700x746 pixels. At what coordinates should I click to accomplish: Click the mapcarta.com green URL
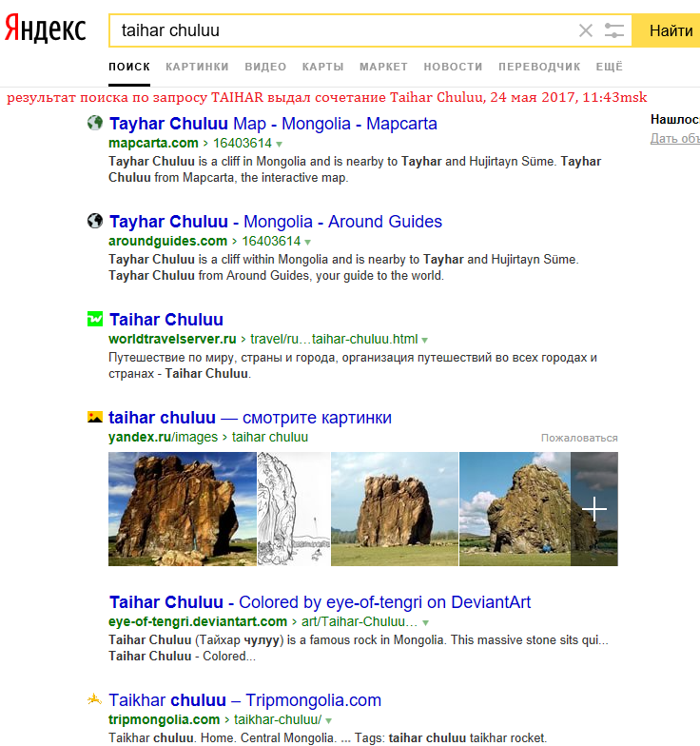[153, 143]
